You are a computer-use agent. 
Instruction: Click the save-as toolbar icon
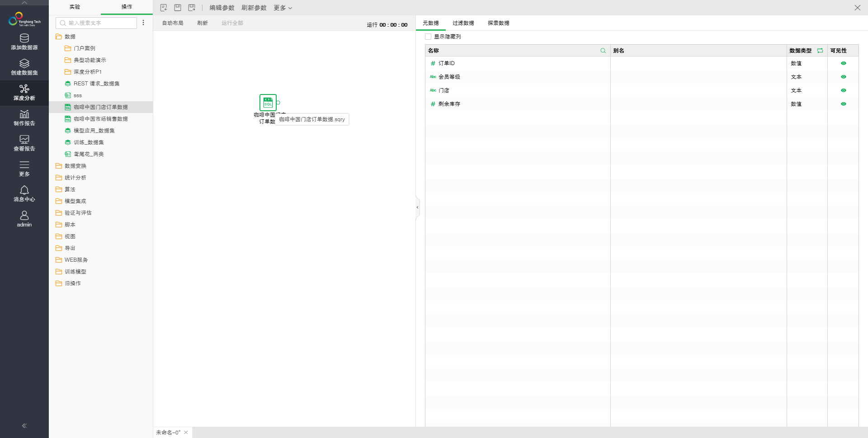pyautogui.click(x=192, y=8)
